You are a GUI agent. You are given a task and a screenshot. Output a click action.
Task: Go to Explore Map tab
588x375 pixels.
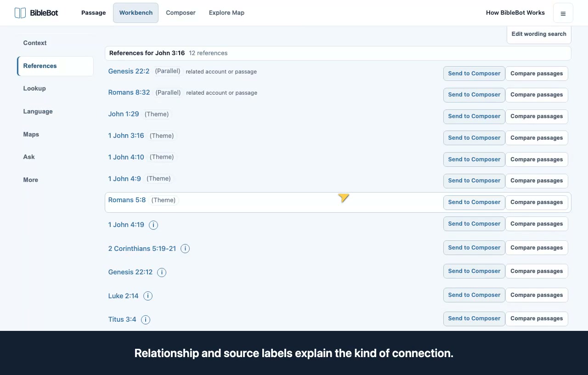coord(226,13)
